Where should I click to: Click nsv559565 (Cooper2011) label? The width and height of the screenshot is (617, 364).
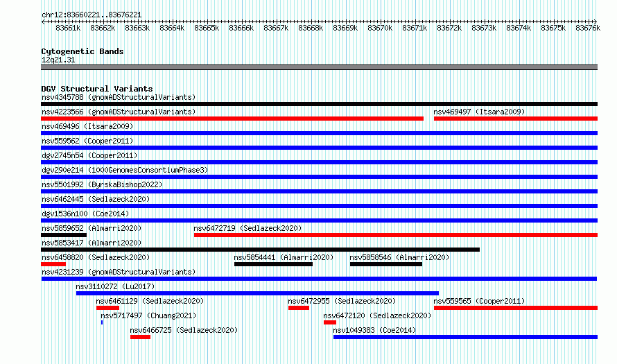pyautogui.click(x=479, y=301)
